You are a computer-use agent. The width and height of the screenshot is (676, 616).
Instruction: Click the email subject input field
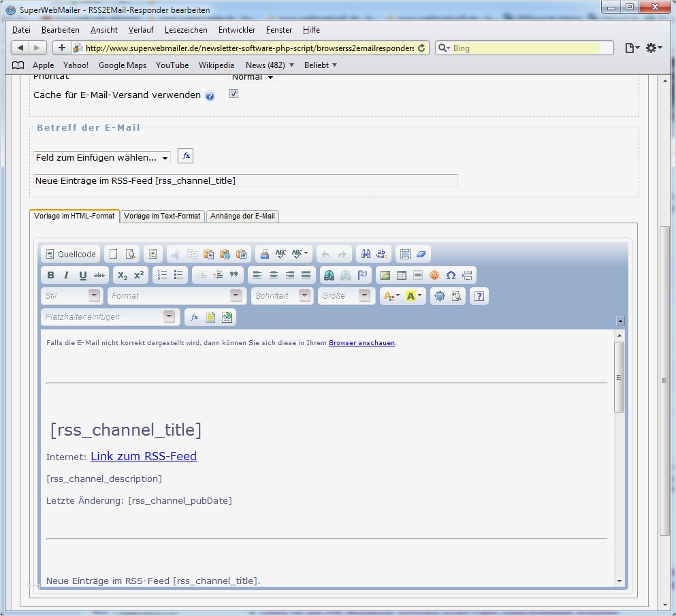245,180
